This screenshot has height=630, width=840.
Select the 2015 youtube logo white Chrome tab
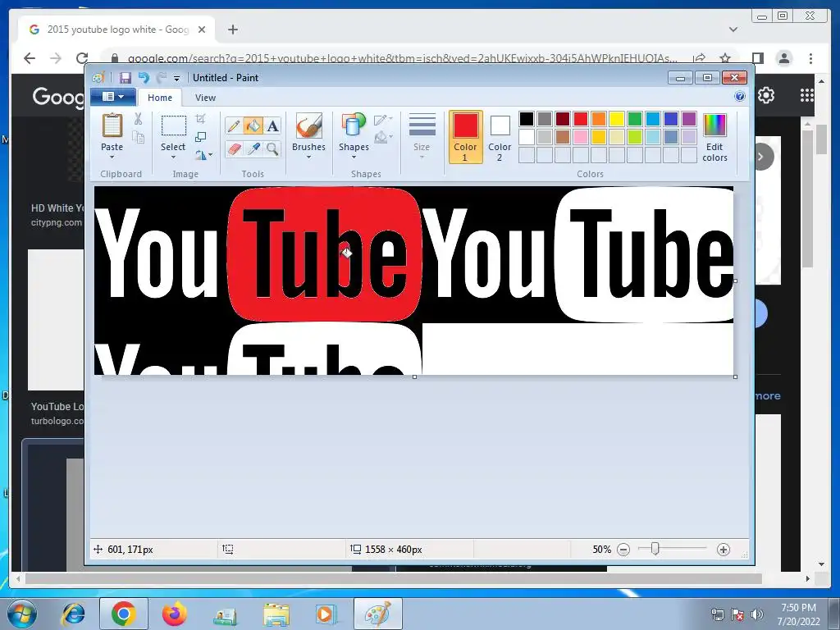(x=116, y=30)
